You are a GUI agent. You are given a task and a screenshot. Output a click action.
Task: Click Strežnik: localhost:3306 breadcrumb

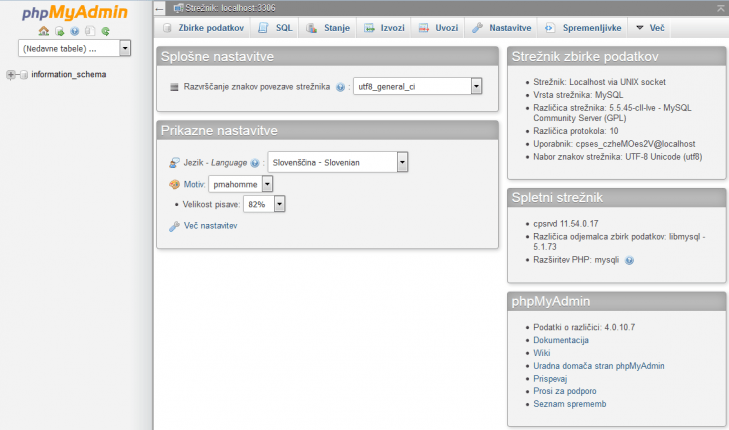tap(230, 8)
